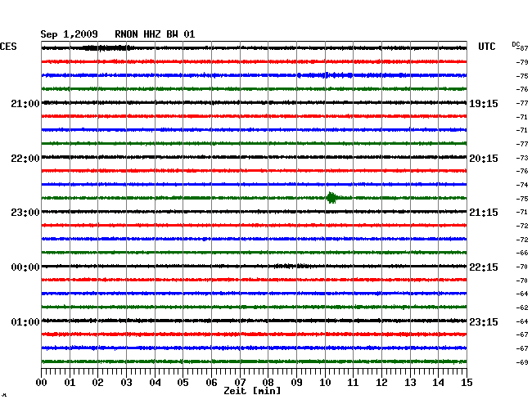
Task: Click the DC offset value -69
Action: coord(522,362)
